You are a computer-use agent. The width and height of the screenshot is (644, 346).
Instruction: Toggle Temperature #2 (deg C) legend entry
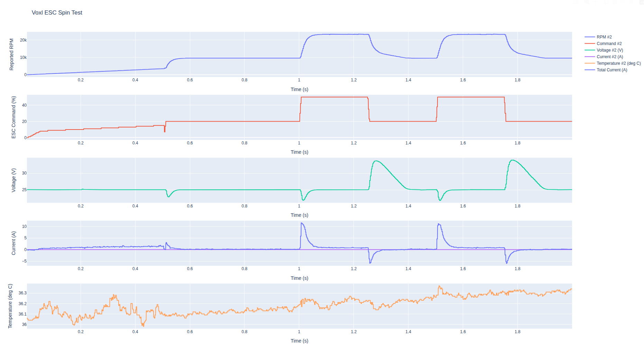tap(618, 63)
